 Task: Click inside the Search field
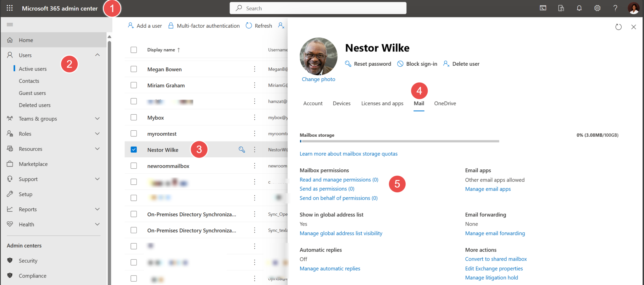point(318,8)
